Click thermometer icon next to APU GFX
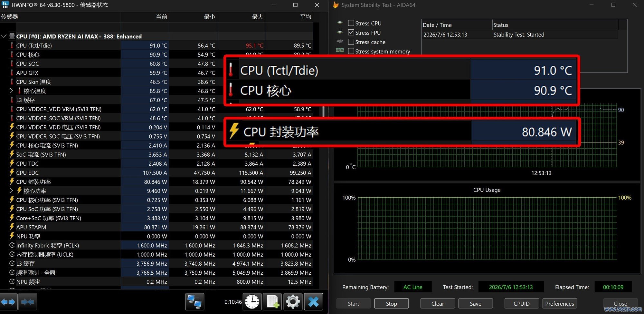The height and width of the screenshot is (314, 644). 12,73
